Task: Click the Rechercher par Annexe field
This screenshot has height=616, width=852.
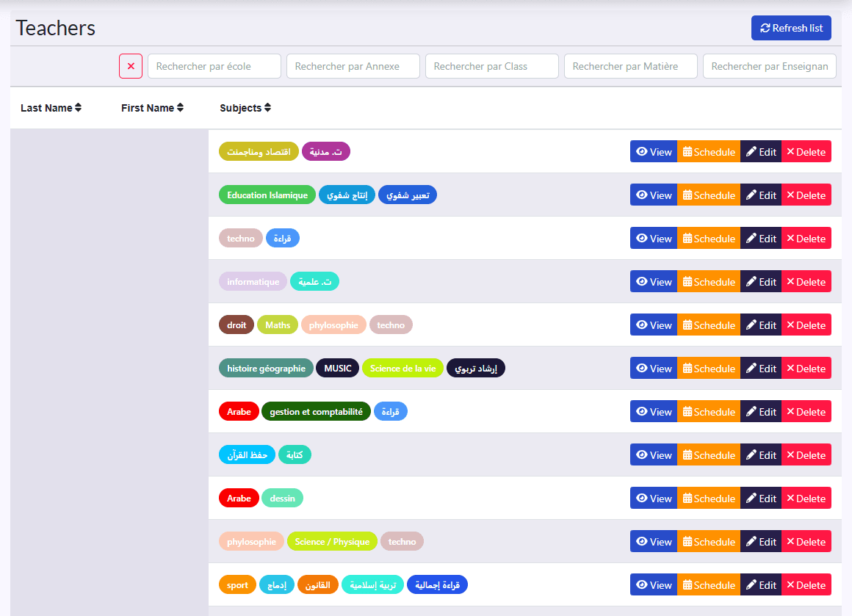Action: pyautogui.click(x=353, y=66)
